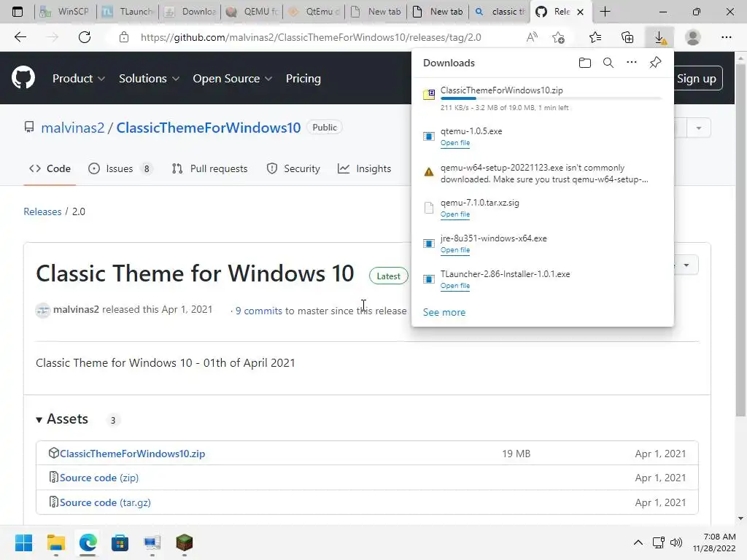Open File Explorer from the taskbar
This screenshot has height=560, width=747.
(55, 542)
